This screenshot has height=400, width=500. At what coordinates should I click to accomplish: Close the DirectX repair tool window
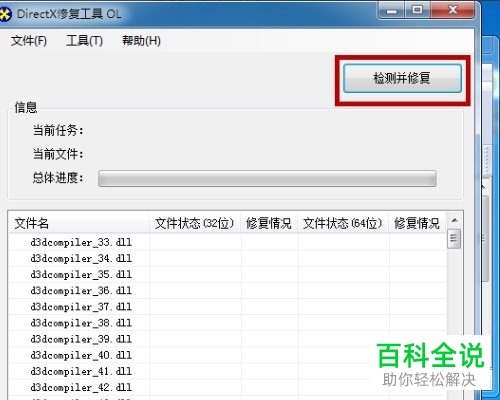click(x=453, y=10)
